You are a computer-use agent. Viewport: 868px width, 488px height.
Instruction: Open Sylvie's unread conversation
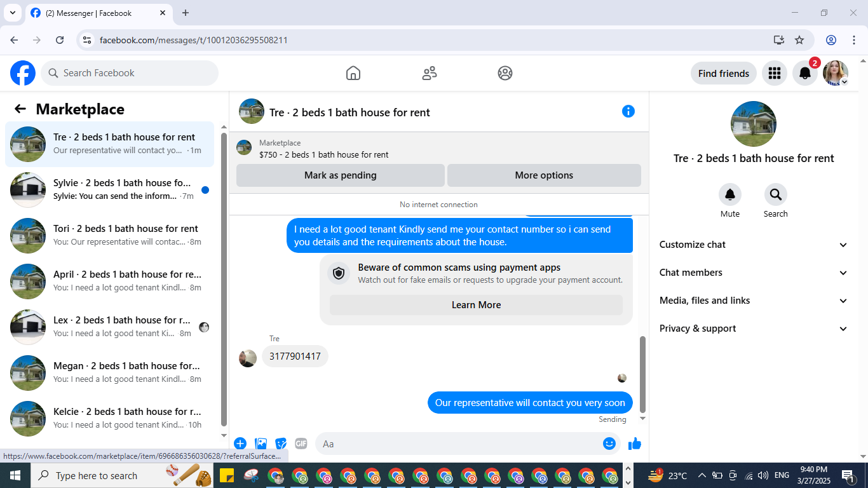click(x=110, y=190)
